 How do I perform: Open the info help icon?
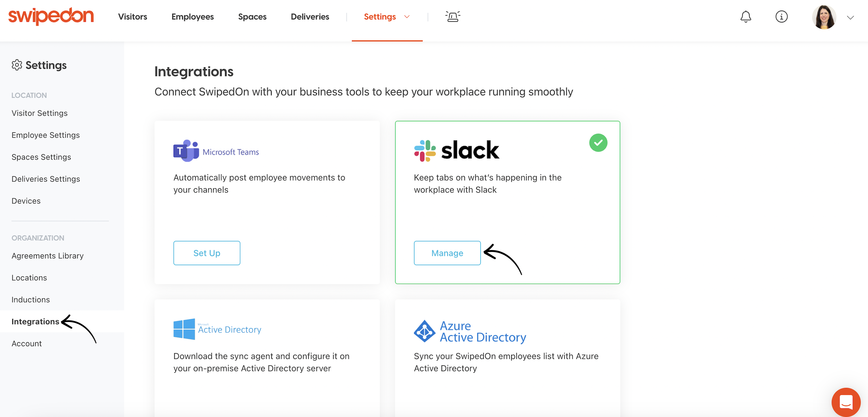coord(781,17)
